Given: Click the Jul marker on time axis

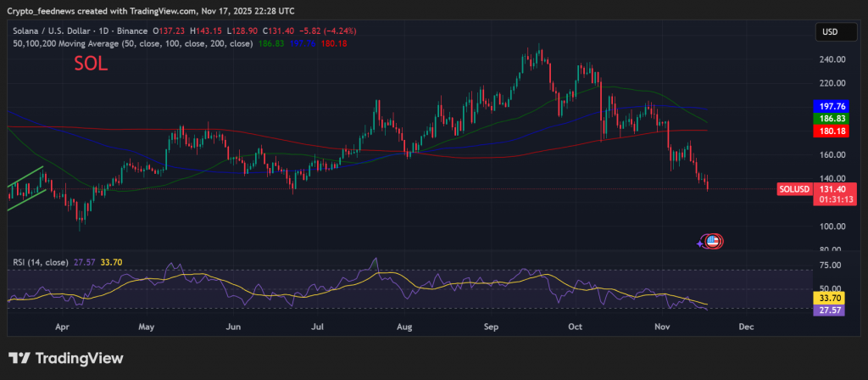Looking at the screenshot, I should pos(319,326).
